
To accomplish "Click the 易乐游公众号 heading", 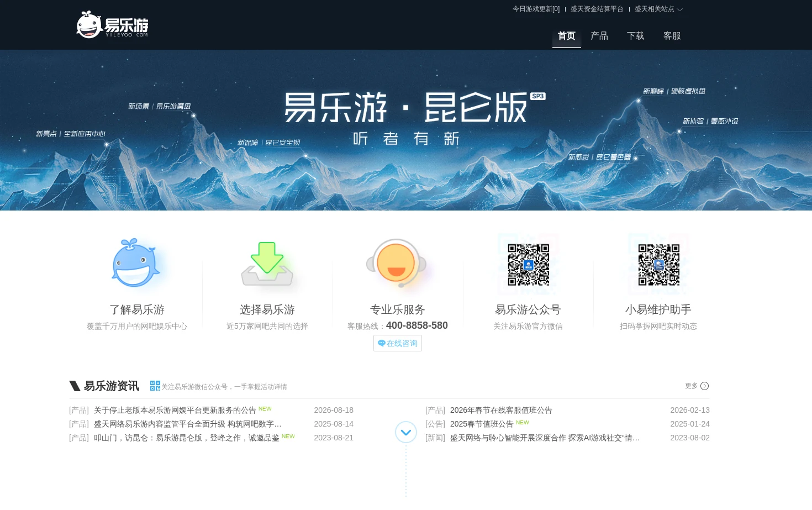I will [x=528, y=309].
